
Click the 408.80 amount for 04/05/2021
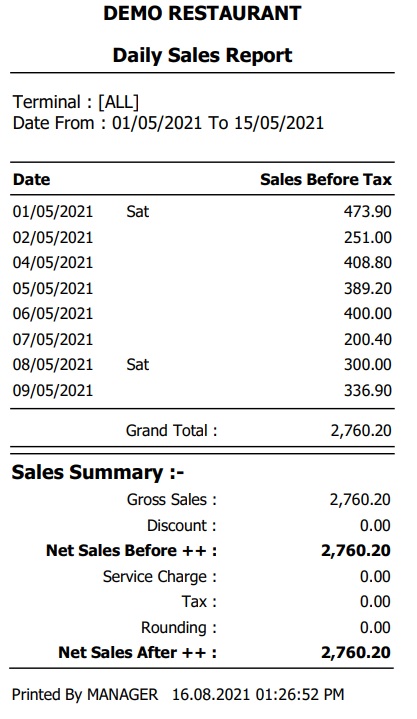click(368, 263)
